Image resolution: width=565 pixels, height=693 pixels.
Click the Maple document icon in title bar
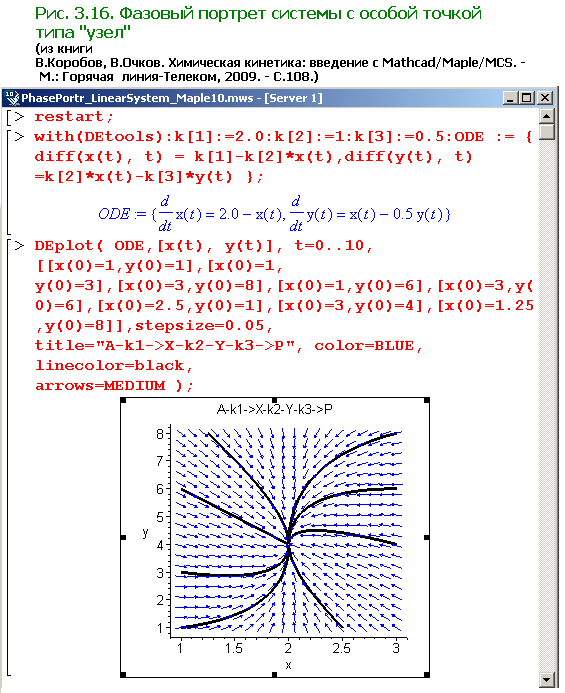12,98
